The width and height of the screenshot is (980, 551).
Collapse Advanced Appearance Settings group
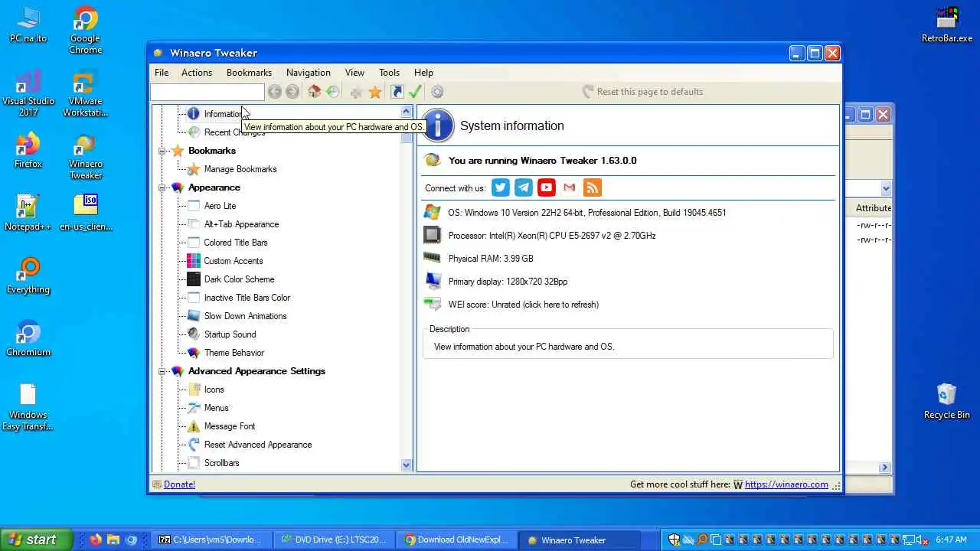(x=162, y=371)
